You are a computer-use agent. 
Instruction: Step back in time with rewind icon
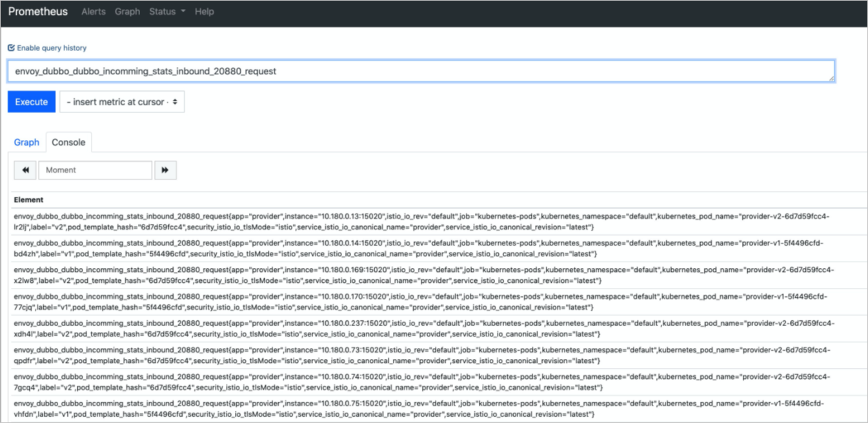coord(26,170)
